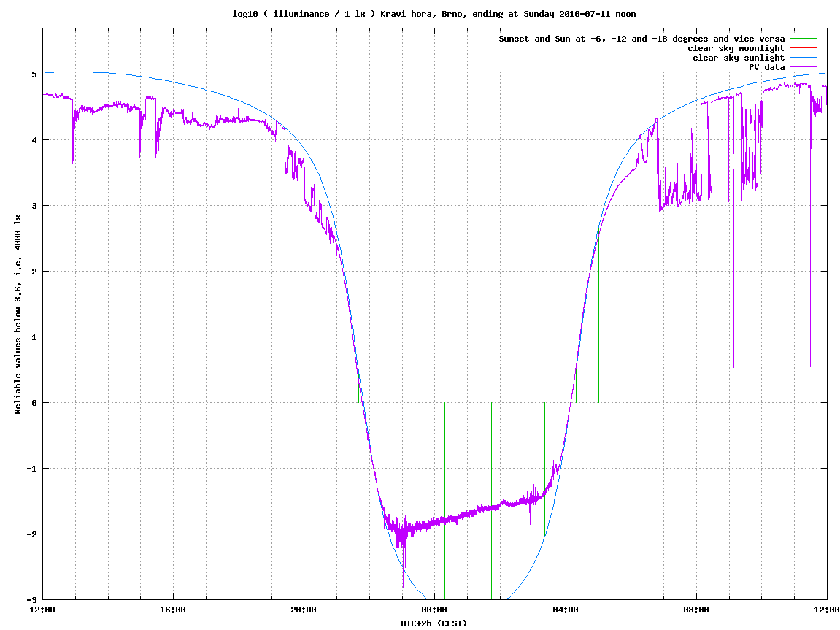840x630 pixels.
Task: Select legend entry 'PV data'
Action: click(766, 67)
